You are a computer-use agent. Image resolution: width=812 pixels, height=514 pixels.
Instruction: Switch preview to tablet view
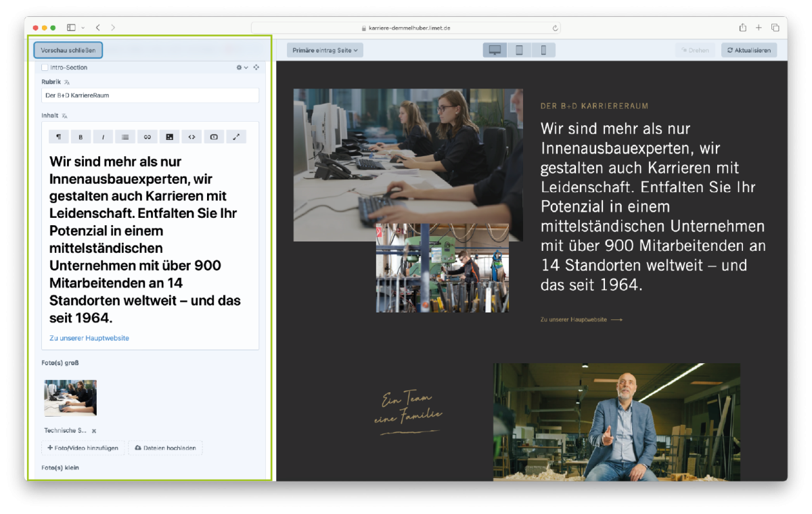click(519, 50)
